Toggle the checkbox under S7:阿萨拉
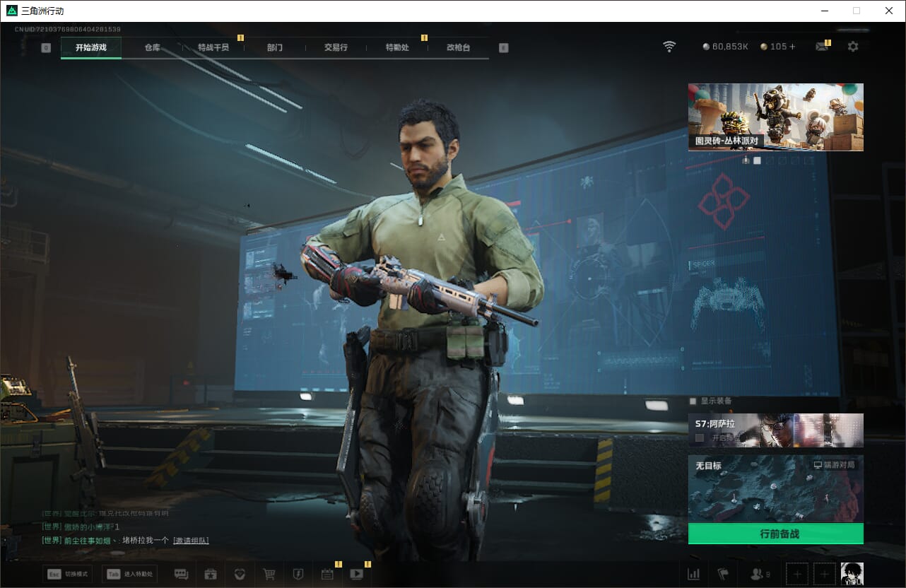This screenshot has width=906, height=588. point(700,438)
